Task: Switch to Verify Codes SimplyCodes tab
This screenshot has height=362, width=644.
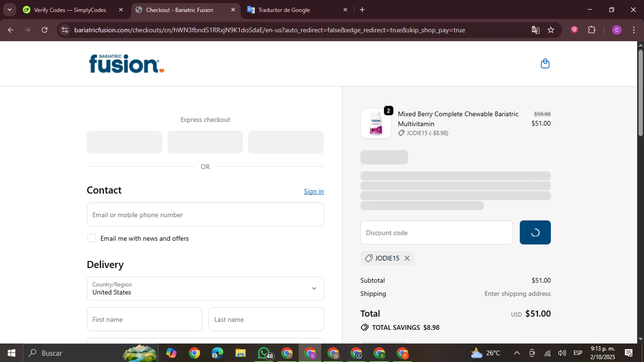Action: click(x=70, y=9)
